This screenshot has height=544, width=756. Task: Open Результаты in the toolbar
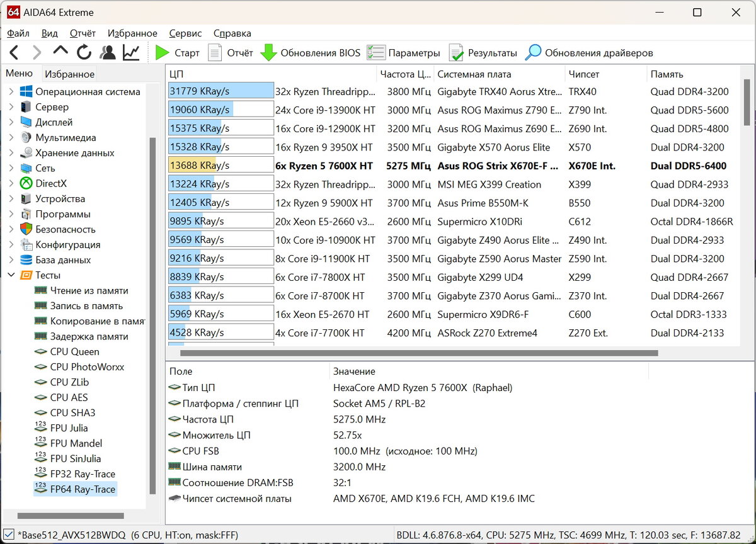tap(483, 53)
